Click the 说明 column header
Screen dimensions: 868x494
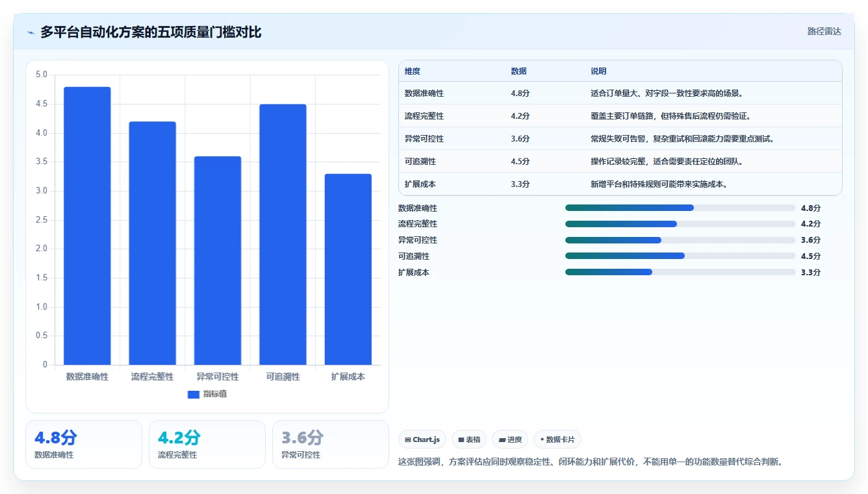[x=598, y=71]
